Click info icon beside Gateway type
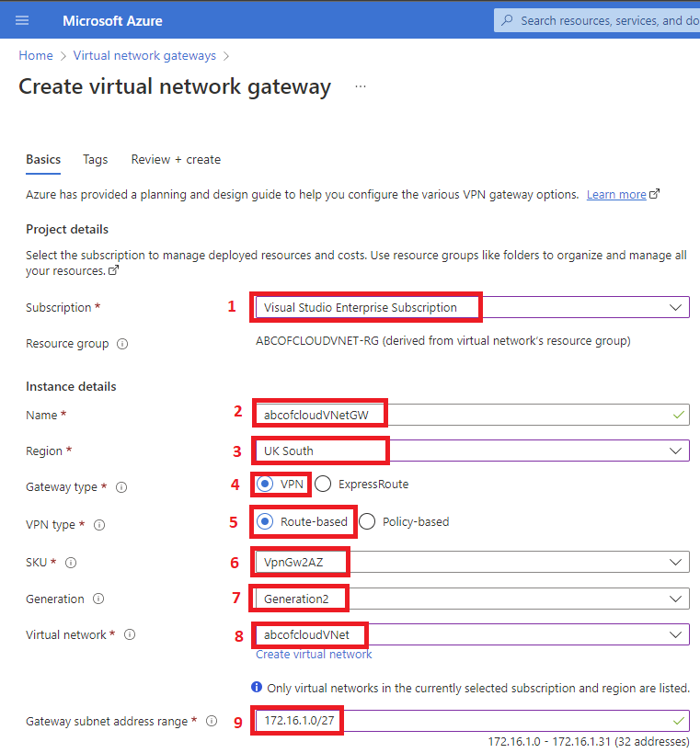Screen dimensions: 700x753 (121, 487)
